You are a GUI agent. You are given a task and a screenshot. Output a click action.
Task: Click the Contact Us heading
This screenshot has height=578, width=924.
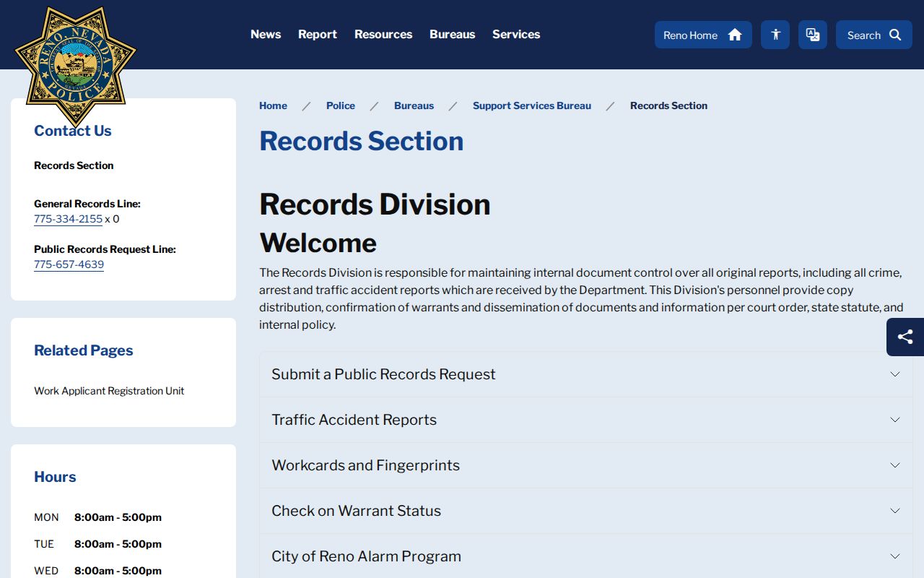coord(73,131)
